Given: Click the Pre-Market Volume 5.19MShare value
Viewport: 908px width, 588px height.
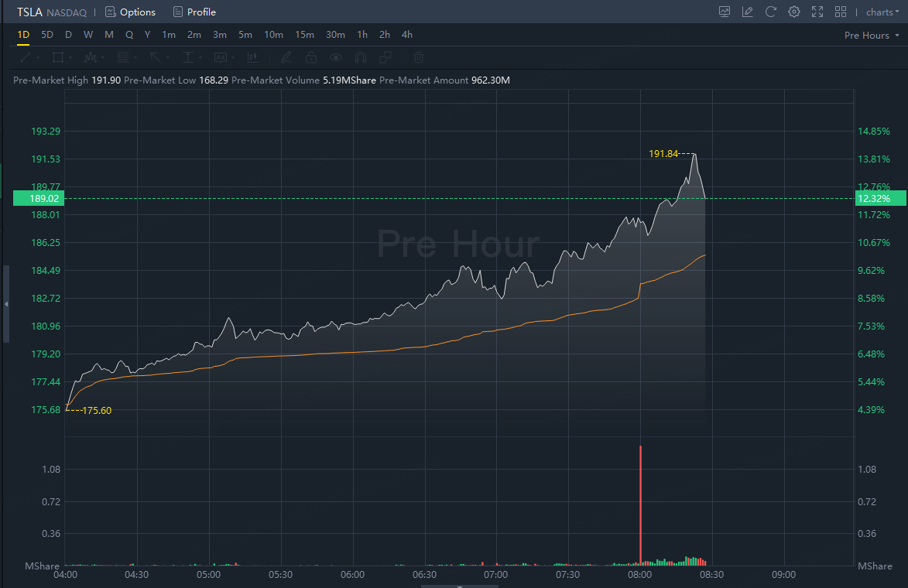Looking at the screenshot, I should [349, 80].
